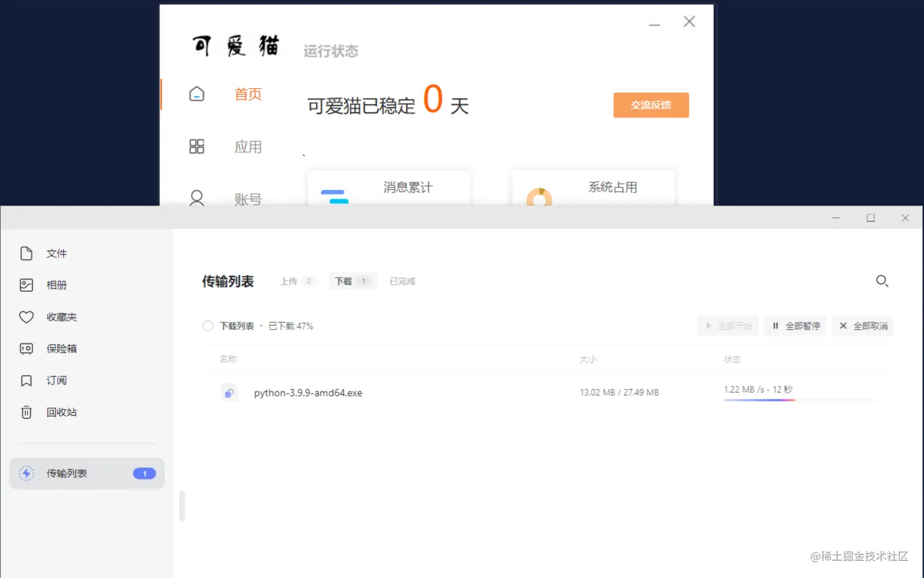Switch to the 下载 tab
Image resolution: width=924 pixels, height=578 pixels.
coord(353,281)
